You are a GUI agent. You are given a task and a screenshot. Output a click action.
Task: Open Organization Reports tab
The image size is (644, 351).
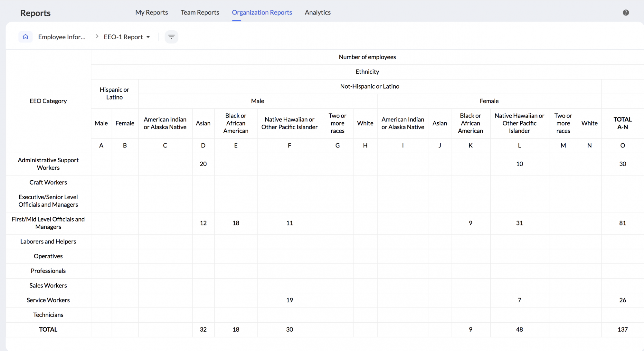click(x=262, y=13)
